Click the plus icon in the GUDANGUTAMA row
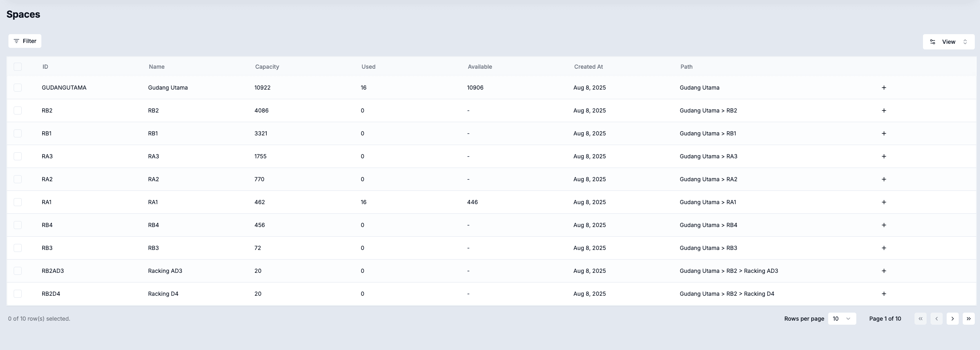Viewport: 980px width, 350px height. (884, 88)
